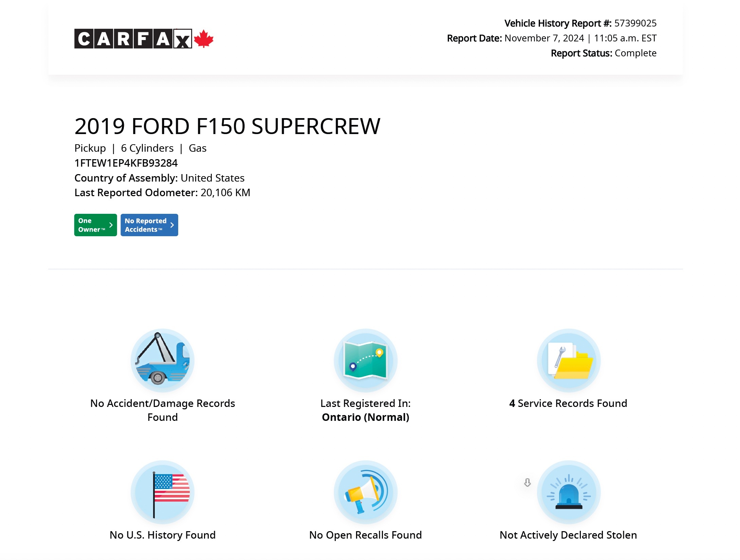Click report number 57399025
This screenshot has width=740, height=560.
(x=635, y=23)
